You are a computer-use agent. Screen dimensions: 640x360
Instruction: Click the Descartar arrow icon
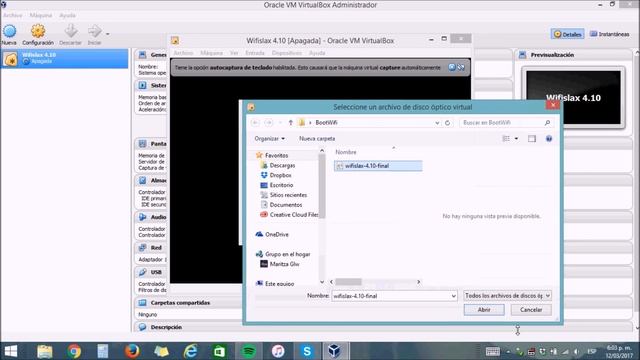pos(71,31)
